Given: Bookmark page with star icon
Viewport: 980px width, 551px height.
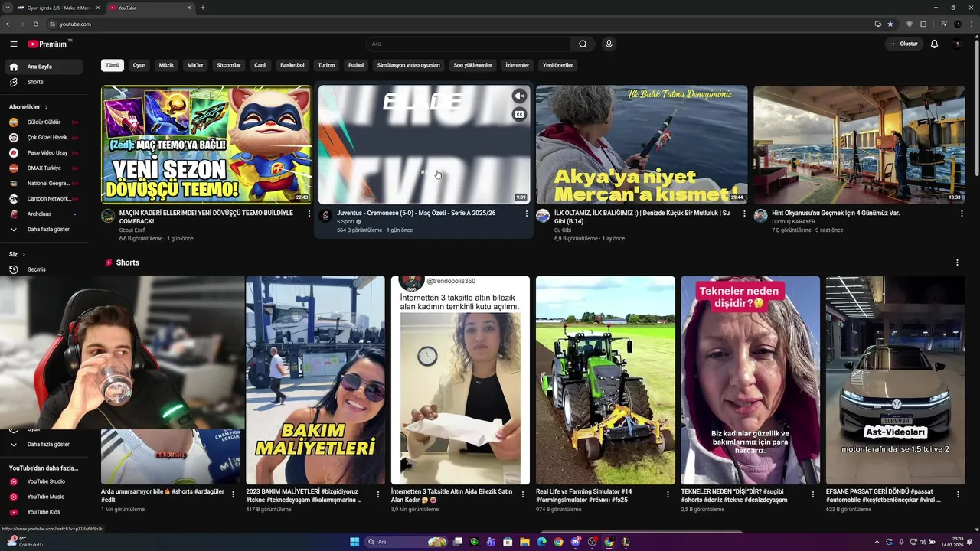Looking at the screenshot, I should (890, 24).
